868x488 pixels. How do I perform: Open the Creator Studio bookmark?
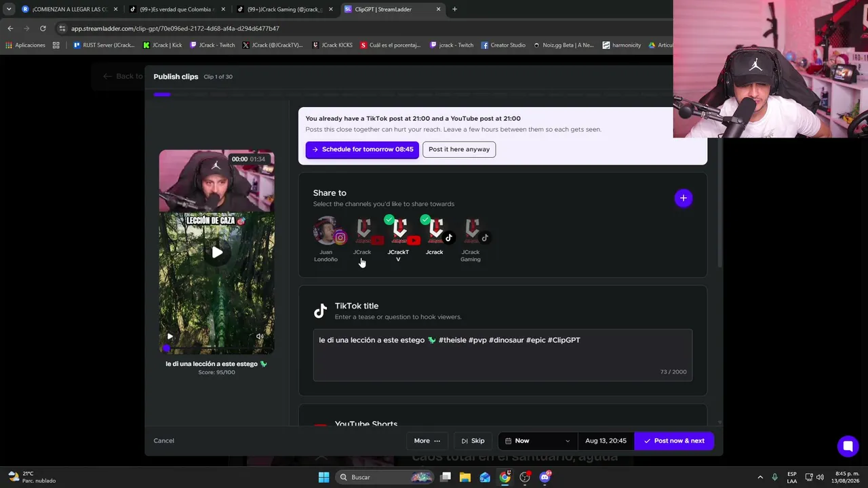pos(503,45)
